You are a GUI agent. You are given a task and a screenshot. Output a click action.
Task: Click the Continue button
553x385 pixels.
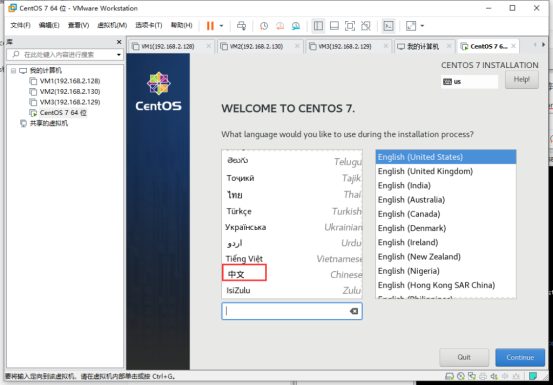tap(520, 358)
